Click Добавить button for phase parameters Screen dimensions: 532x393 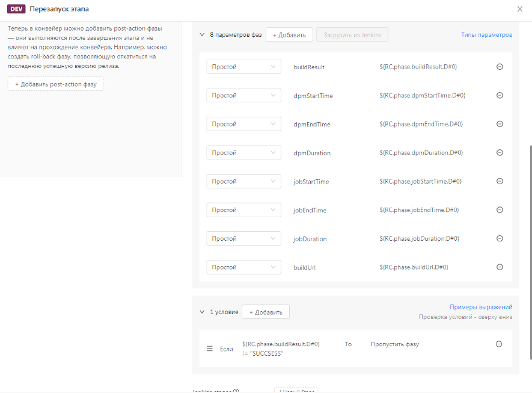(289, 35)
